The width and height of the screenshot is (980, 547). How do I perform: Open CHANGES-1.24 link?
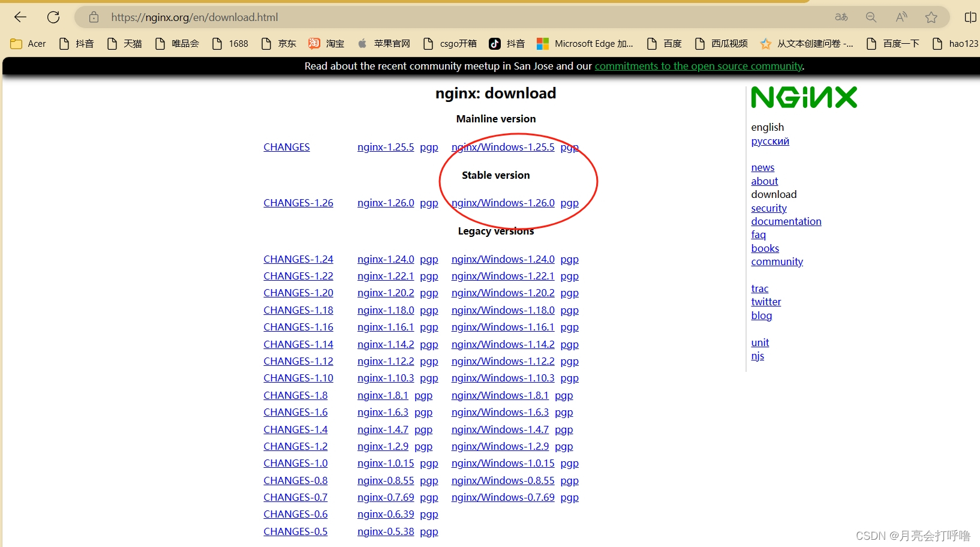pos(298,259)
